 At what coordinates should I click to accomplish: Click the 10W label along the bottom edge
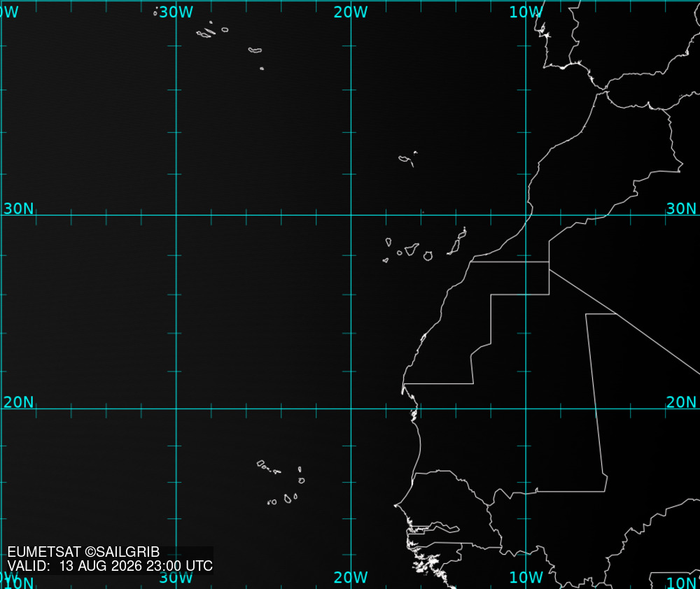(526, 577)
